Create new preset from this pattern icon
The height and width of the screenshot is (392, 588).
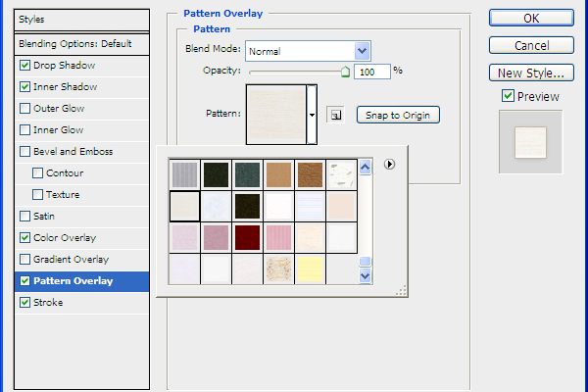[335, 115]
